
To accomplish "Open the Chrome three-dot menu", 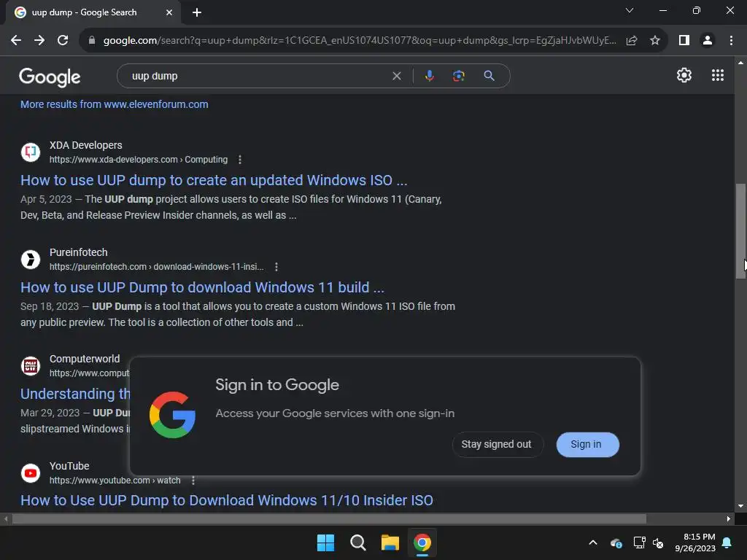I will (731, 41).
